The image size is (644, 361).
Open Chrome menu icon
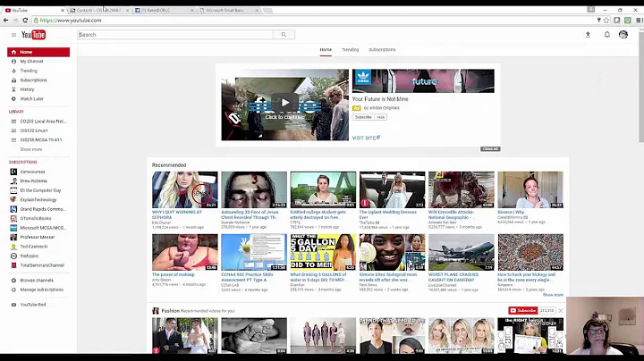point(639,20)
